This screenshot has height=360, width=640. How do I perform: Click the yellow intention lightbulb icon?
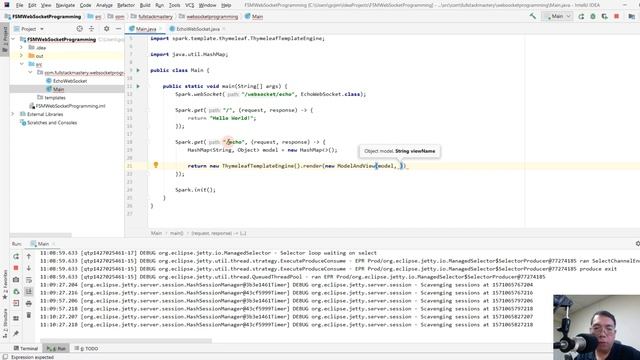(156, 165)
